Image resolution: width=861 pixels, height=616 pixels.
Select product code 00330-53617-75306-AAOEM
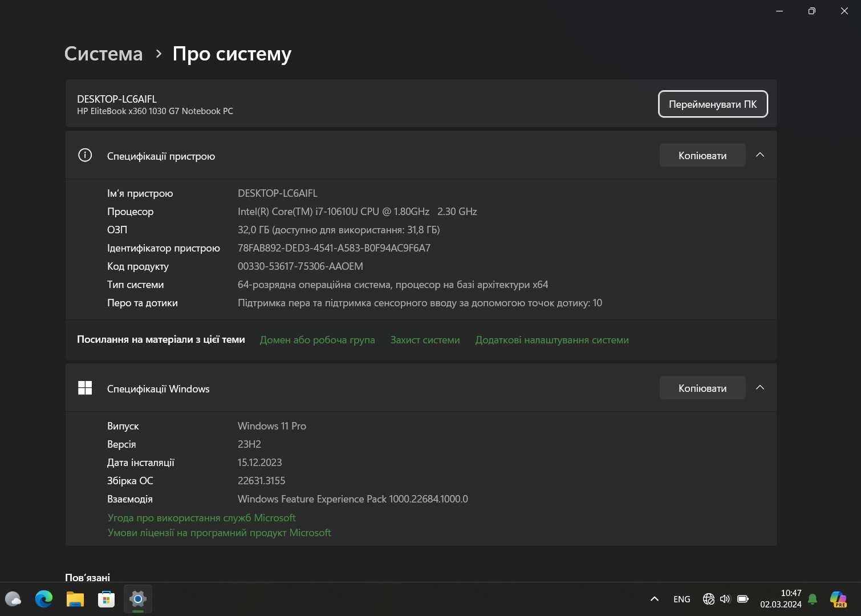300,266
